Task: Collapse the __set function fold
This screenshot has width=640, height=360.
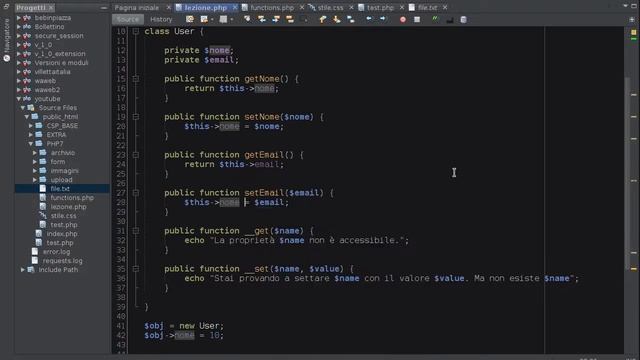Action: pos(136,269)
